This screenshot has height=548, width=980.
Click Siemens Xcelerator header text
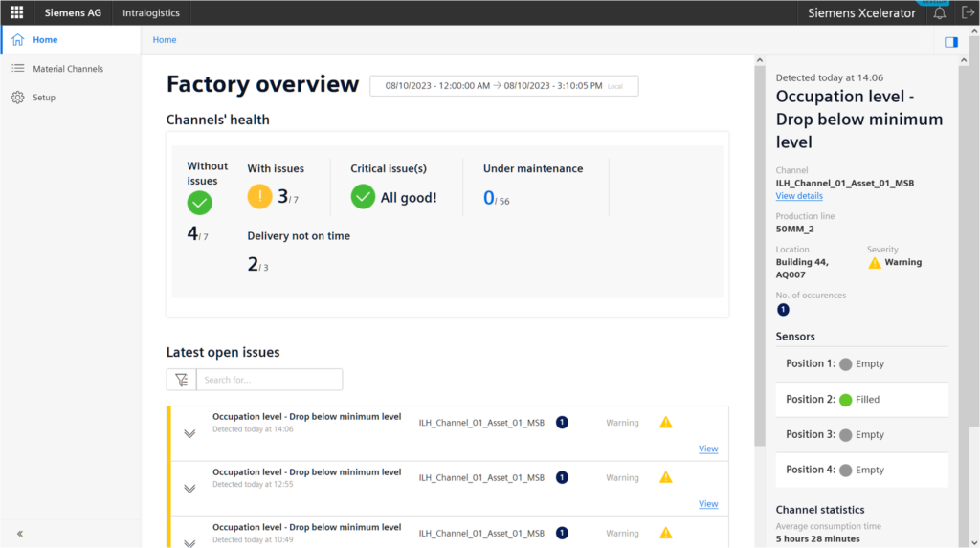(x=861, y=12)
